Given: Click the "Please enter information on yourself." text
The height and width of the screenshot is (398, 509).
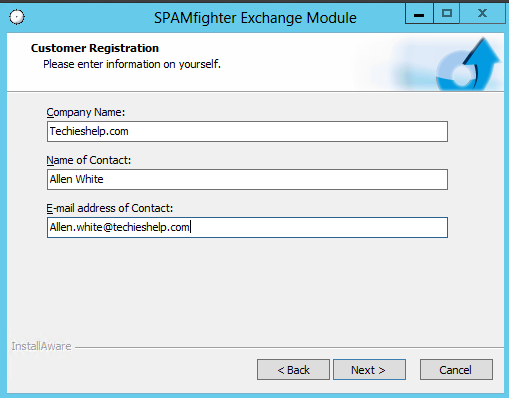Looking at the screenshot, I should [x=132, y=64].
